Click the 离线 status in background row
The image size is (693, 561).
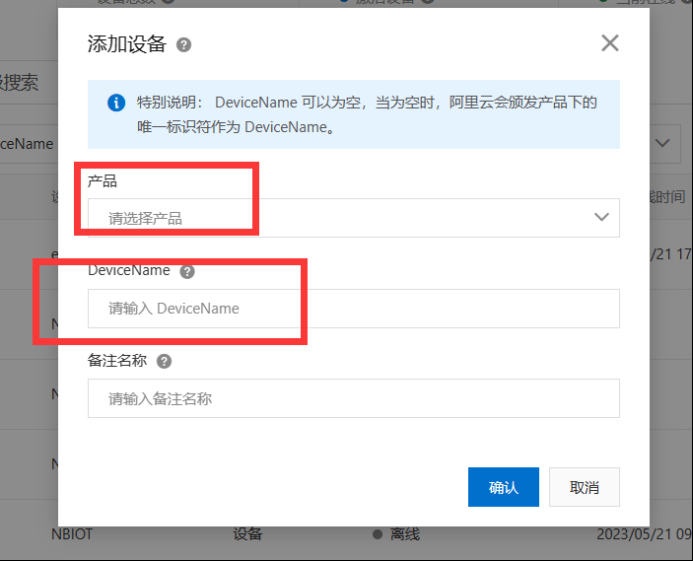point(404,534)
